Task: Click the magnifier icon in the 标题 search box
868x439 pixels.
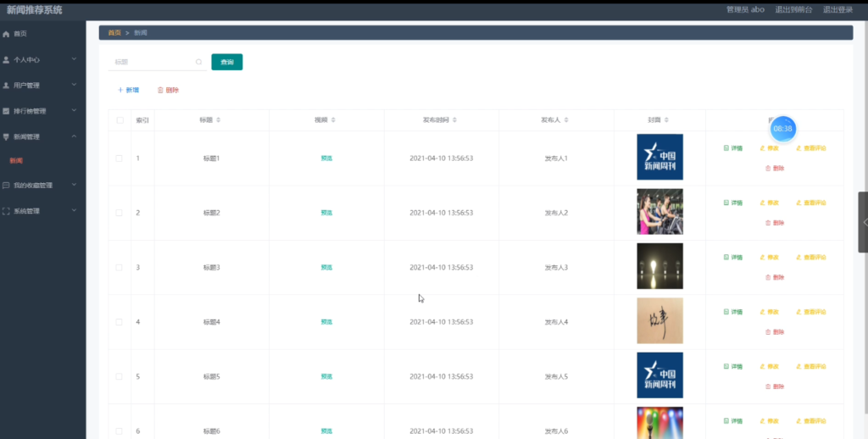Action: pos(198,62)
